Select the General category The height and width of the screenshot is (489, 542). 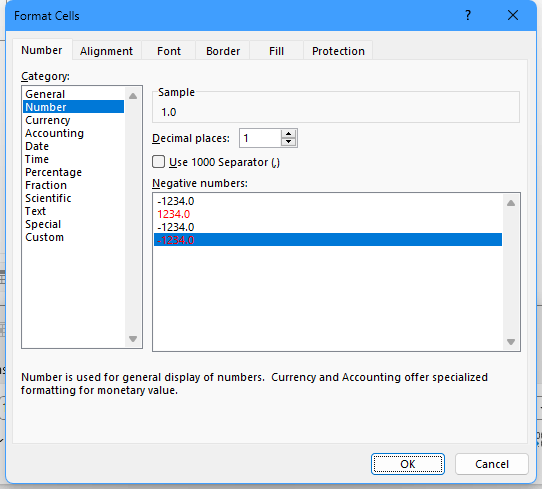click(73, 94)
